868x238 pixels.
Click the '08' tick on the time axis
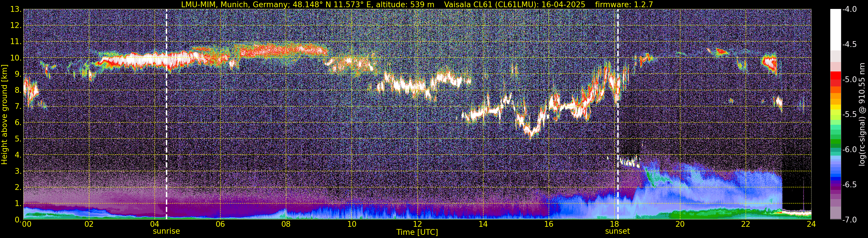pos(286,224)
